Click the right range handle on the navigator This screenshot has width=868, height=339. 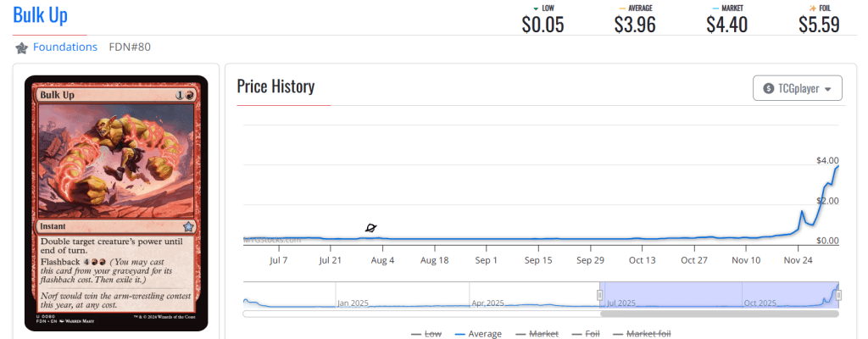838,295
